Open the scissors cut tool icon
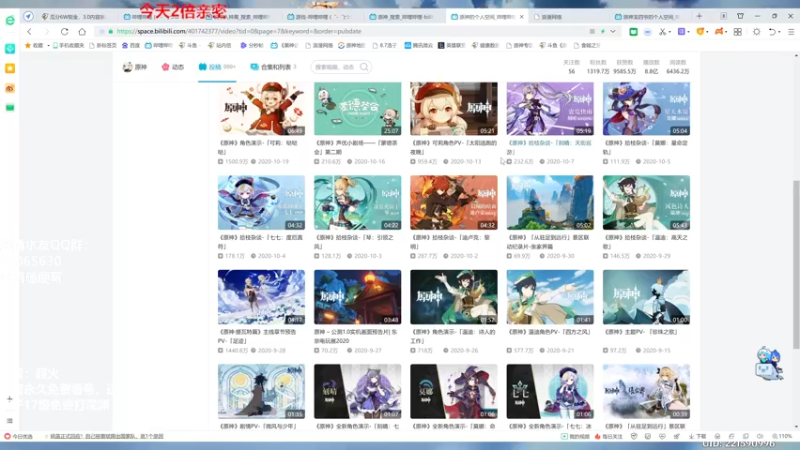The image size is (800, 450). click(662, 32)
